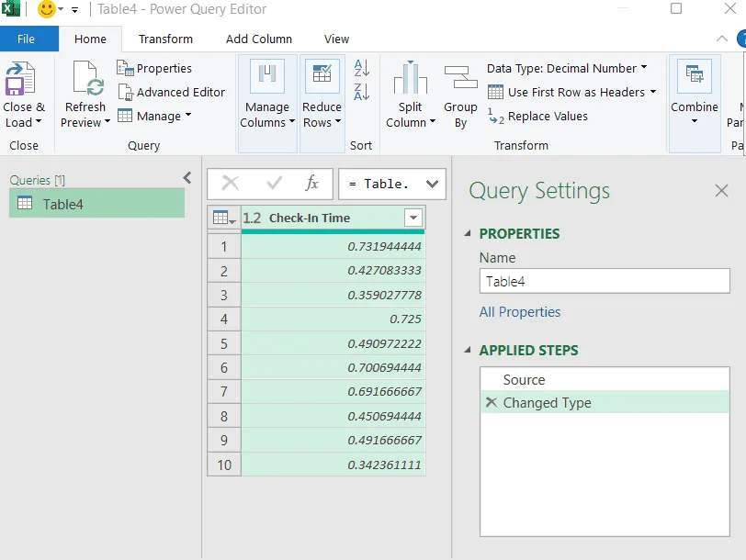Open the Manage query menu
The image size is (746, 560).
click(x=154, y=116)
